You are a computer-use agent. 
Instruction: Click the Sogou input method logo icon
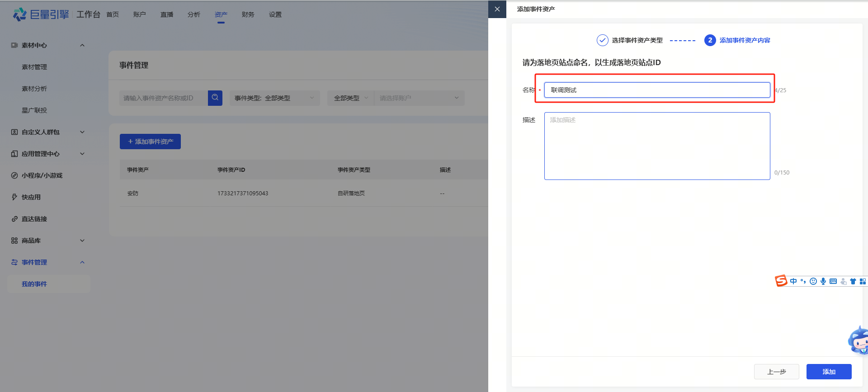[781, 281]
